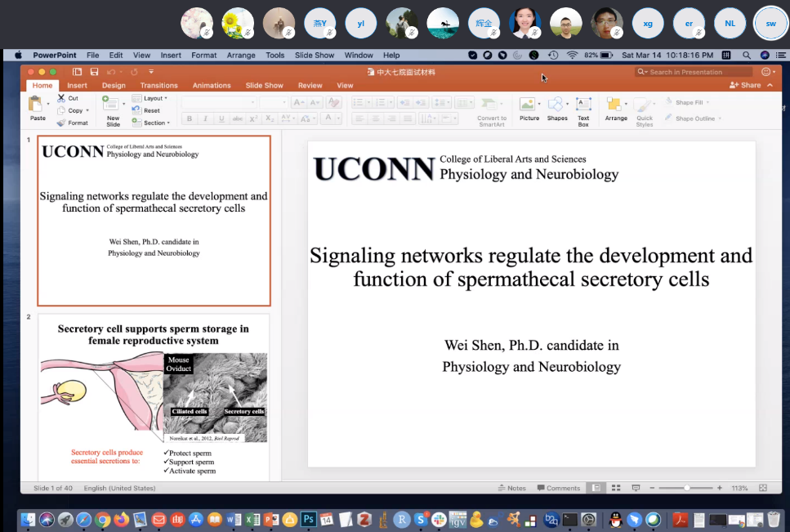Open the Tools menu in the menu bar
The image size is (790, 532).
[275, 55]
